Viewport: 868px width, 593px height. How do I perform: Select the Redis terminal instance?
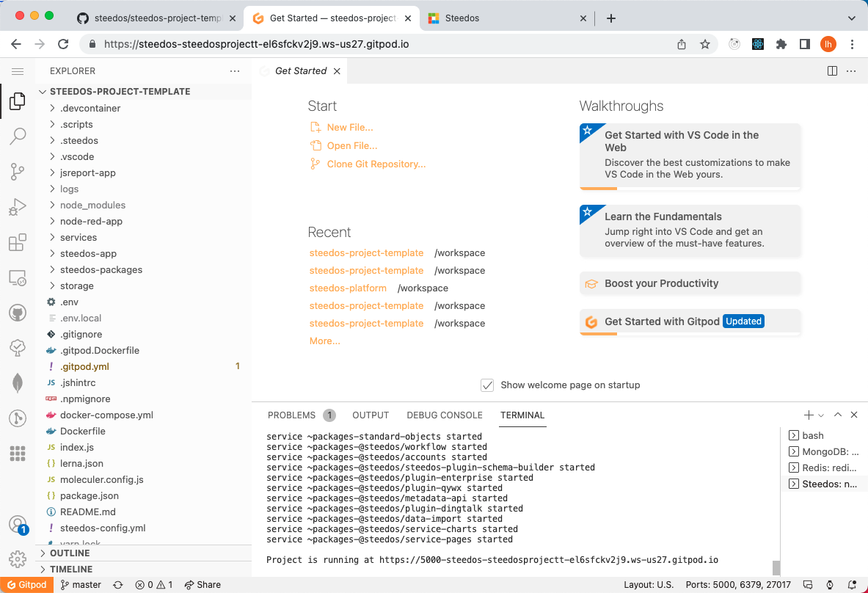(x=823, y=468)
